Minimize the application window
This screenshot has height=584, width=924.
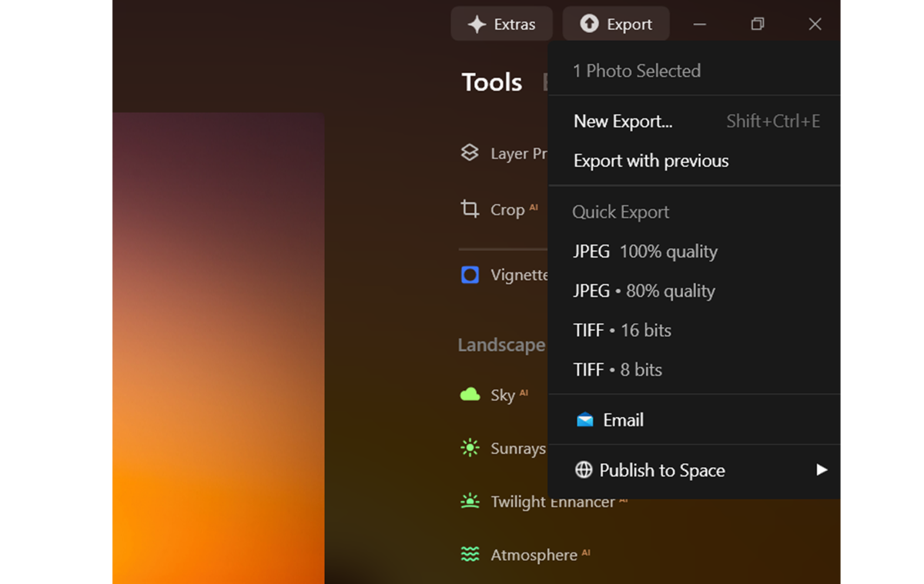(x=699, y=24)
